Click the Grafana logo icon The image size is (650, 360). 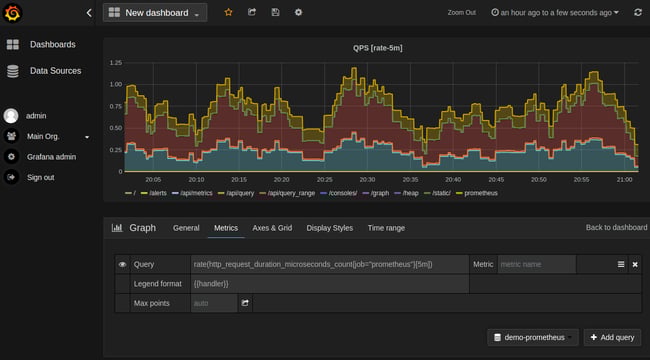(x=12, y=12)
